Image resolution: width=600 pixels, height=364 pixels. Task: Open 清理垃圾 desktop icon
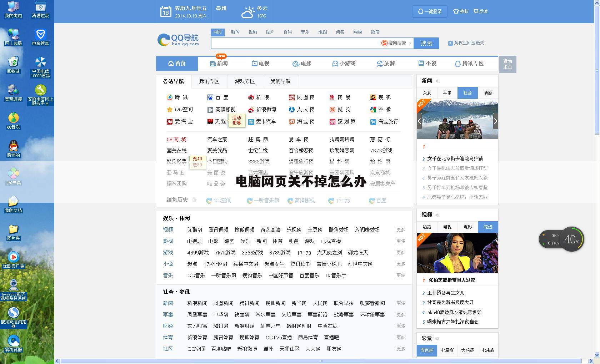(x=40, y=10)
